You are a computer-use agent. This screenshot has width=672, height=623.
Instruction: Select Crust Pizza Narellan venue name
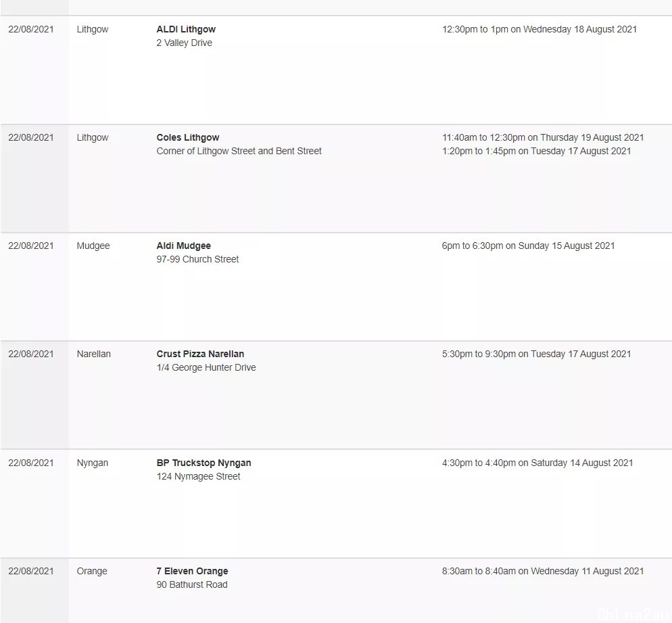(200, 354)
